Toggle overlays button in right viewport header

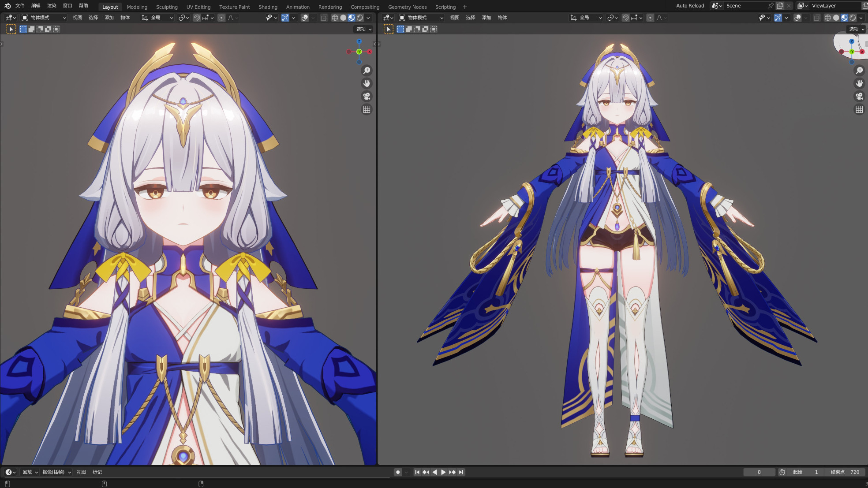point(797,18)
